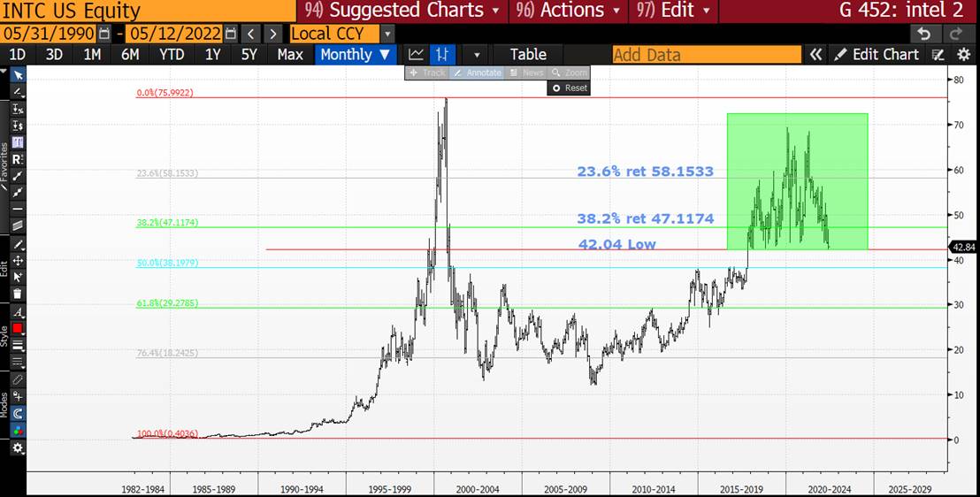Click the trash delete annotation icon
980x497 pixels.
[x=18, y=294]
